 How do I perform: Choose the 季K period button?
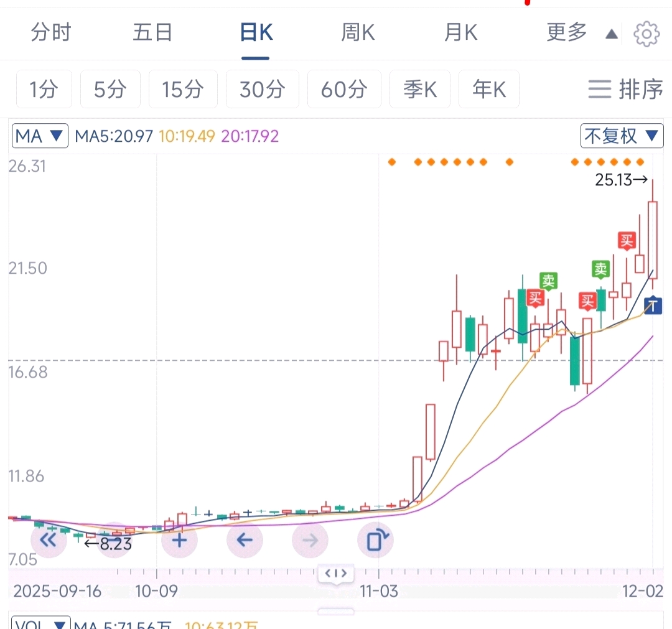[420, 89]
